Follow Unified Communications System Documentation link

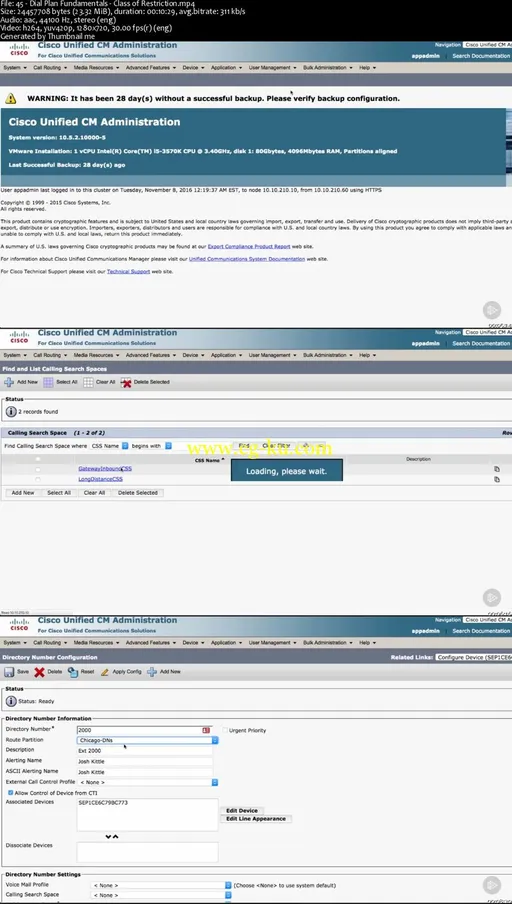pyautogui.click(x=247, y=259)
